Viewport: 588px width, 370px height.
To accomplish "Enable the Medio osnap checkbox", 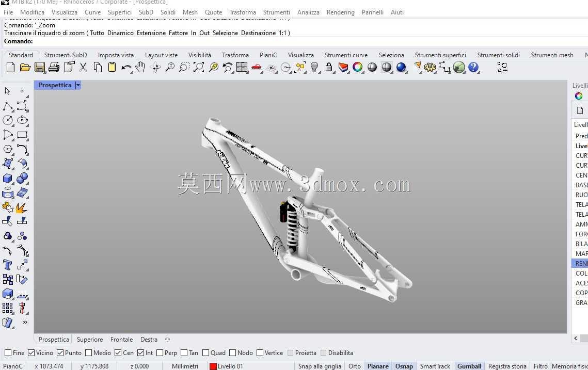I will [x=88, y=353].
